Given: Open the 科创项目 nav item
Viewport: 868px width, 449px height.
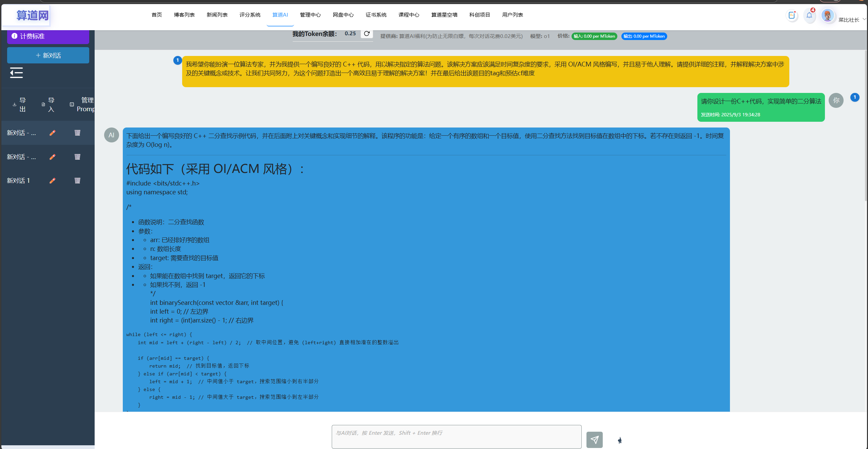Looking at the screenshot, I should pos(480,15).
